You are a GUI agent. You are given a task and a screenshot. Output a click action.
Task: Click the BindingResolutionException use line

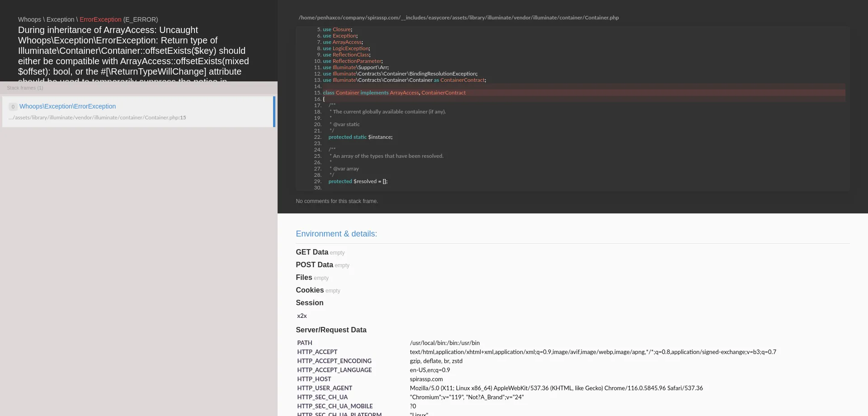pos(400,74)
